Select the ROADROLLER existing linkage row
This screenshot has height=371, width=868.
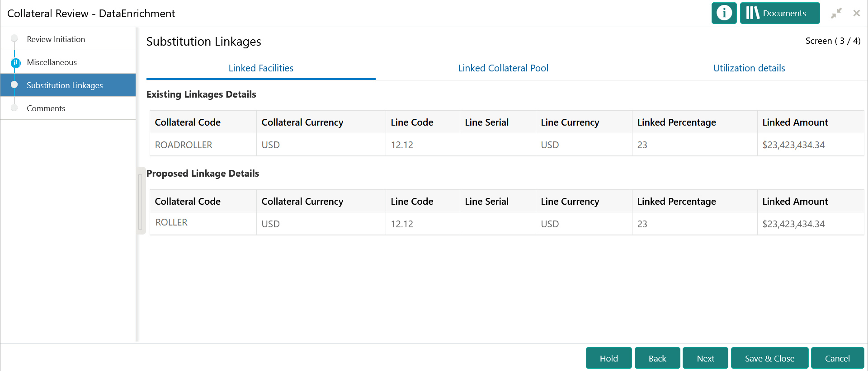point(184,145)
